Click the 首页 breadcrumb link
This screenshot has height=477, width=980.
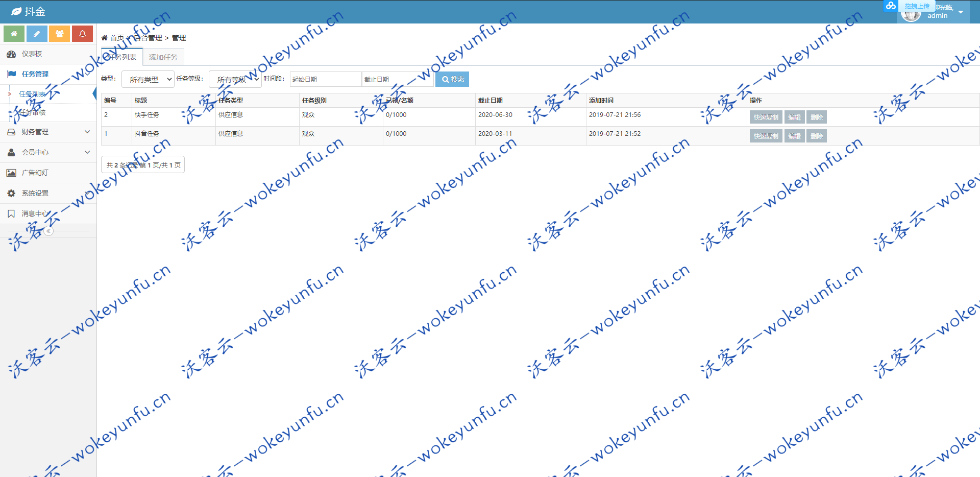[117, 38]
